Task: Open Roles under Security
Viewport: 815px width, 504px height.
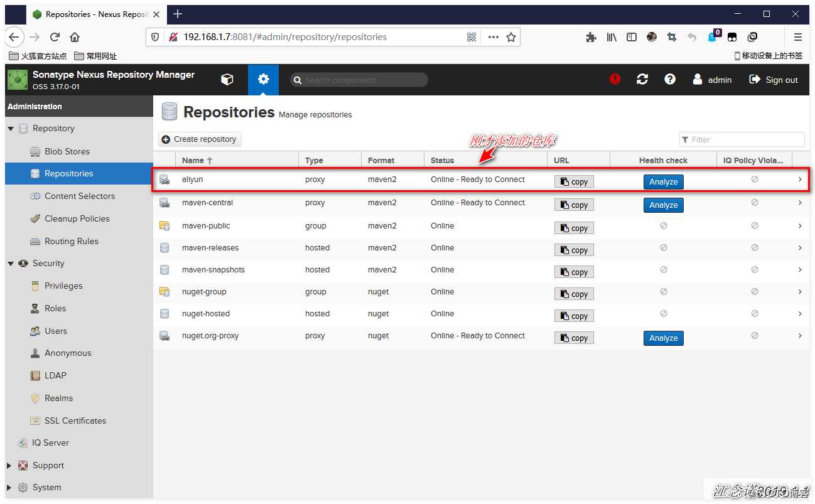Action: click(x=55, y=308)
